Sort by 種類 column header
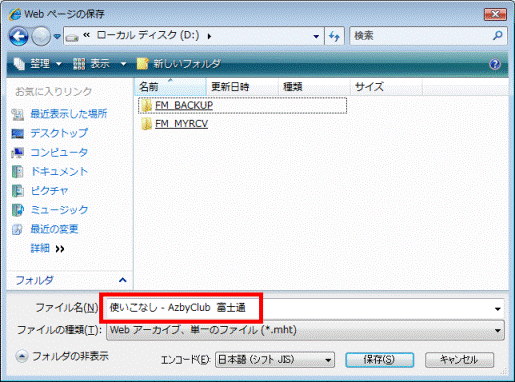515x382 pixels. pos(314,87)
